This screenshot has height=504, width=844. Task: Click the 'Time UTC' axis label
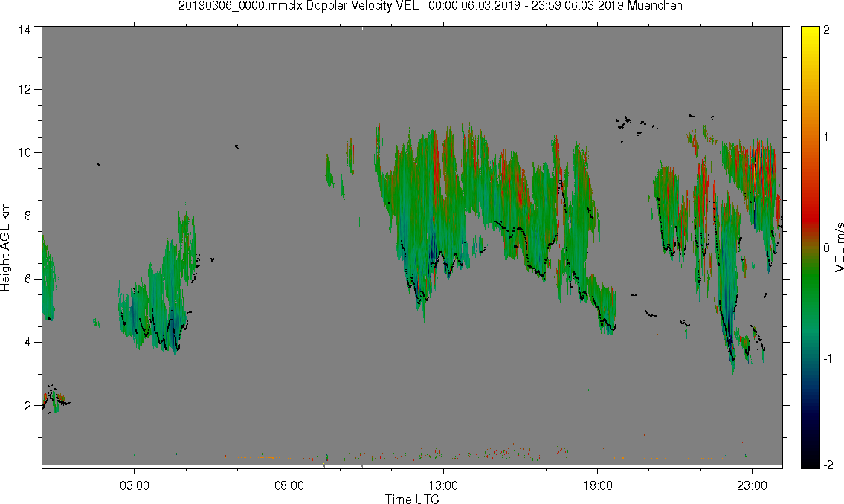(412, 499)
